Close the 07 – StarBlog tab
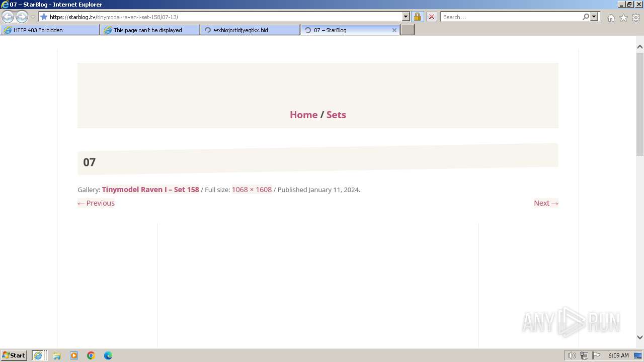644x362 pixels. click(x=394, y=30)
